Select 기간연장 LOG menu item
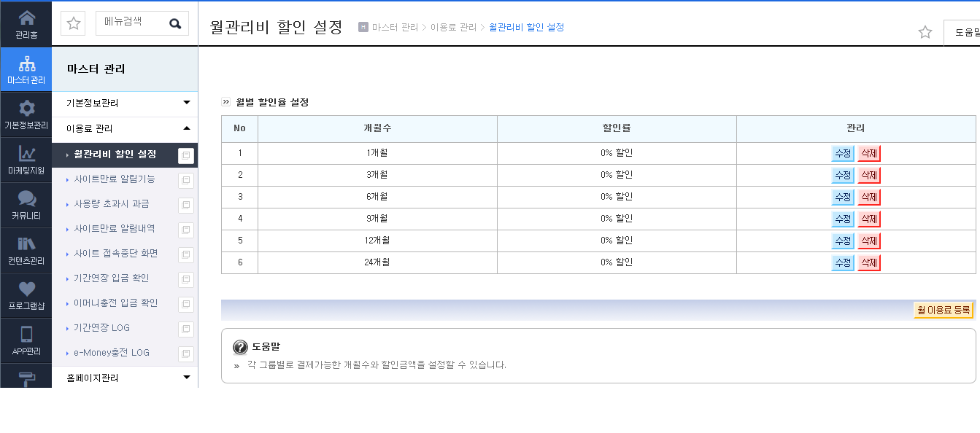Image resolution: width=980 pixels, height=433 pixels. tap(101, 328)
